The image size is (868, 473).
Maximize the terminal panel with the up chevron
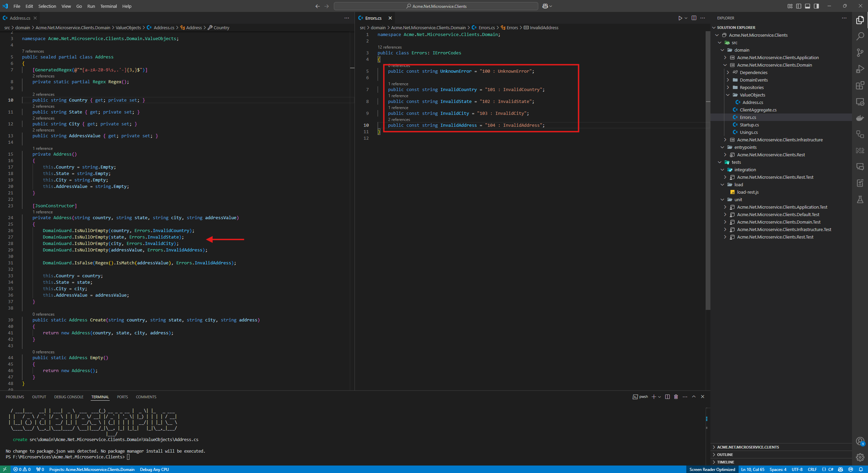point(694,397)
